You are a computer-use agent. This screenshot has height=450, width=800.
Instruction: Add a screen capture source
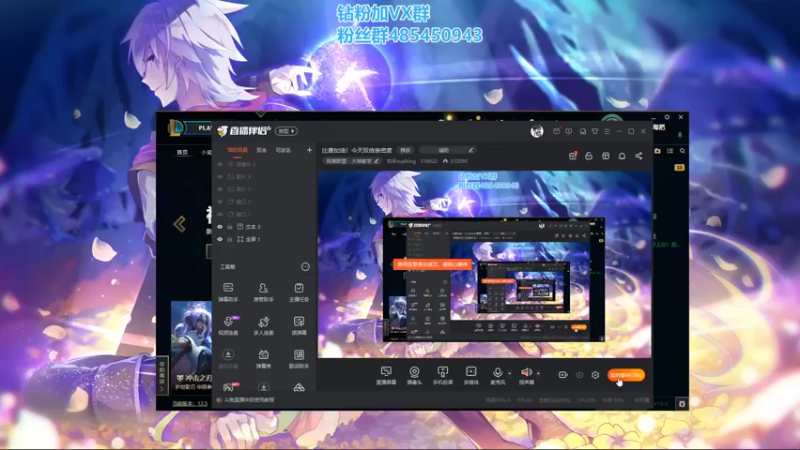coord(386,376)
